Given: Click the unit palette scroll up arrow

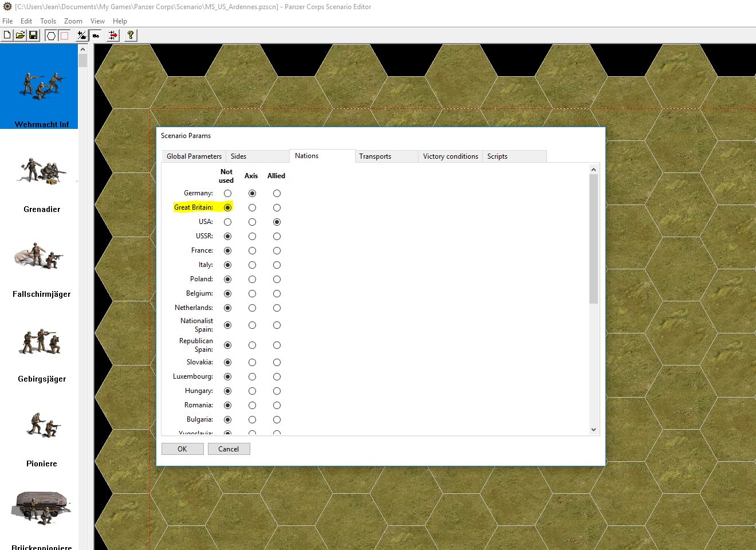Looking at the screenshot, I should (x=82, y=49).
